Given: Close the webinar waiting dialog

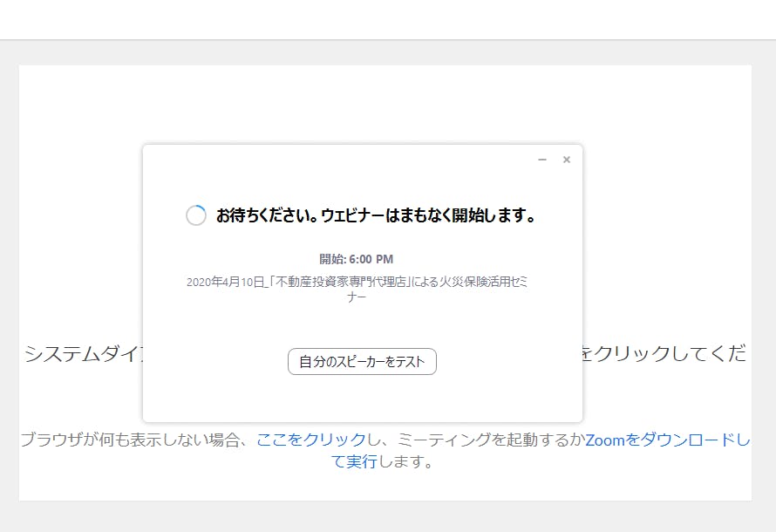Looking at the screenshot, I should (567, 160).
